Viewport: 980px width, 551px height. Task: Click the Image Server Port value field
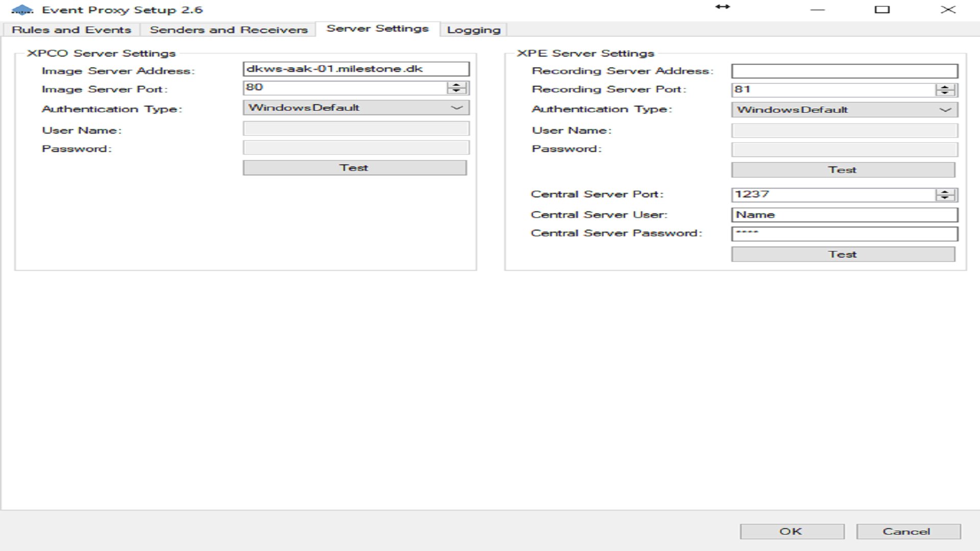click(x=345, y=88)
